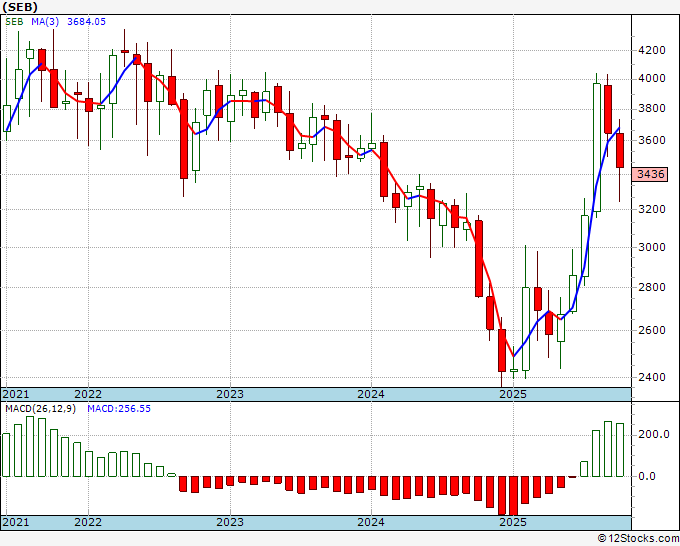Click the deepest red MACD bar at 2025

[x=513, y=496]
